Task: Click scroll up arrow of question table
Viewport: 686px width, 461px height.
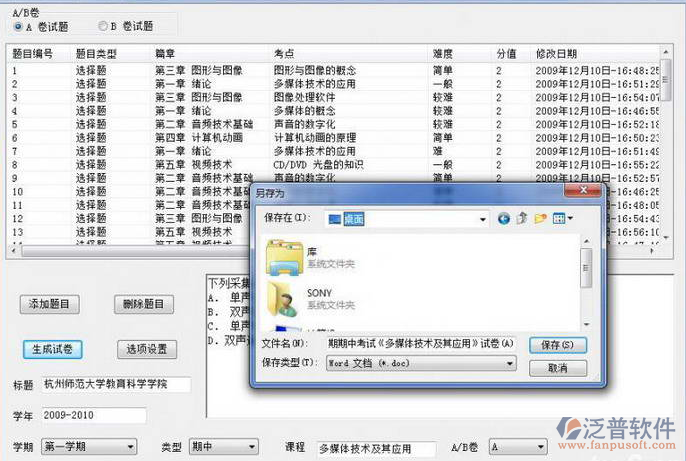Action: [665, 52]
